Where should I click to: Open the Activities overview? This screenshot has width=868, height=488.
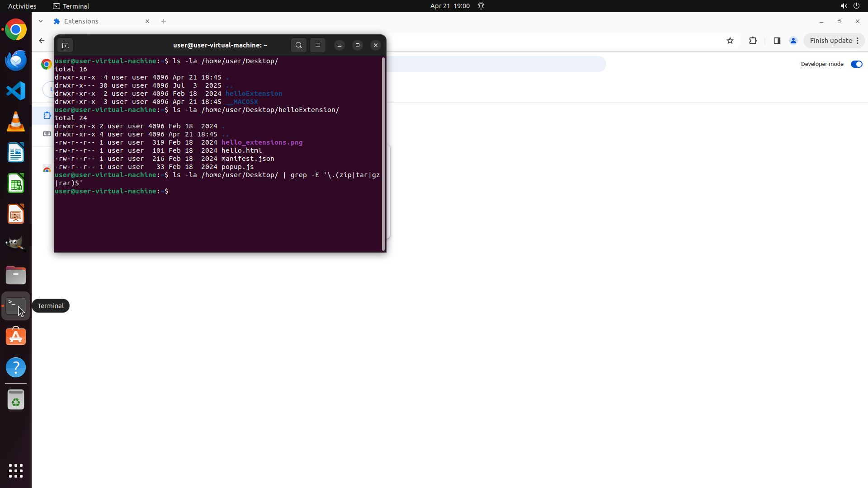tap(22, 6)
